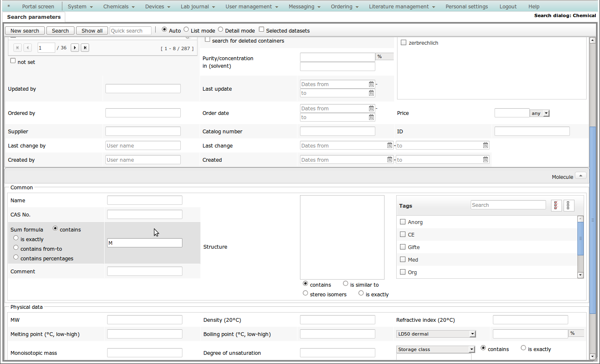Collapse the Molecule section
The height and width of the screenshot is (364, 600).
click(580, 176)
